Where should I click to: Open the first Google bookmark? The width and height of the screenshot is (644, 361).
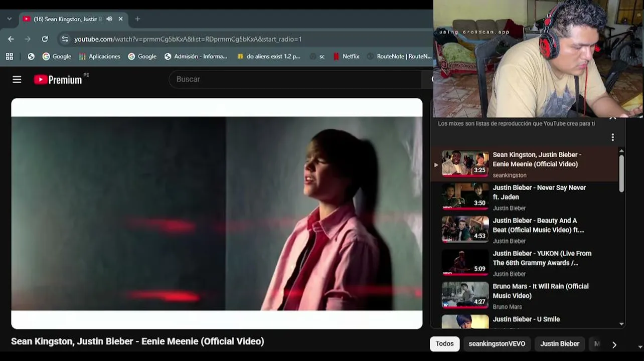(x=57, y=57)
